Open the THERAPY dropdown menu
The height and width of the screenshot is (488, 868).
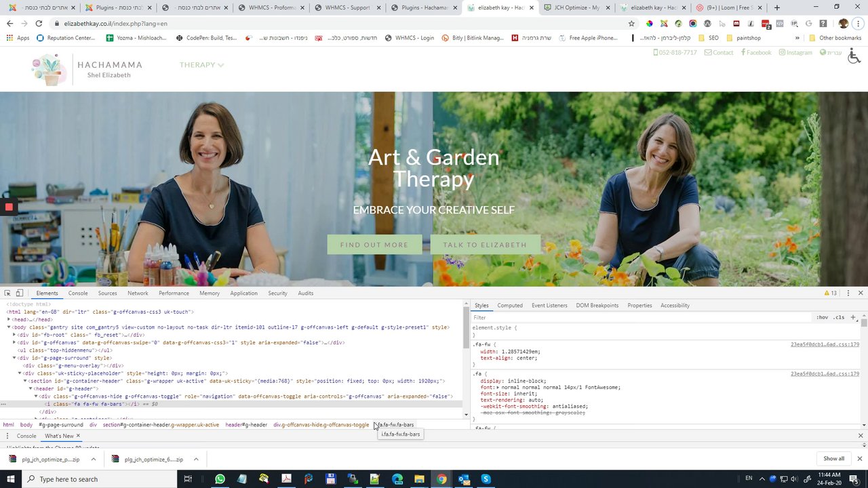tap(201, 65)
